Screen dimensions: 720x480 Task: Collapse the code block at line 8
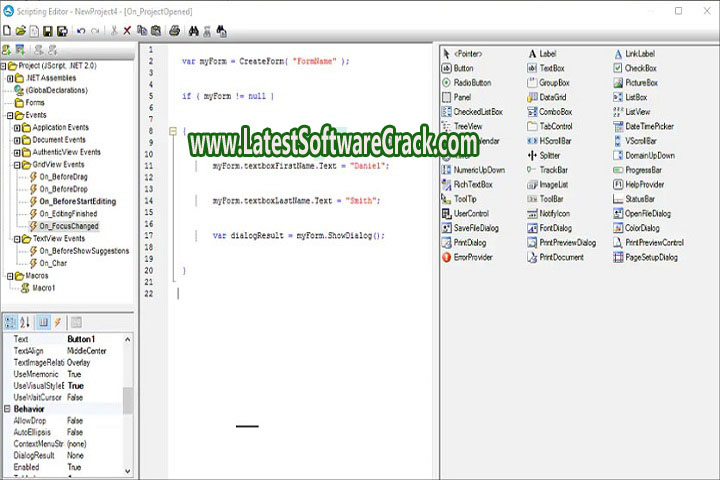point(173,131)
